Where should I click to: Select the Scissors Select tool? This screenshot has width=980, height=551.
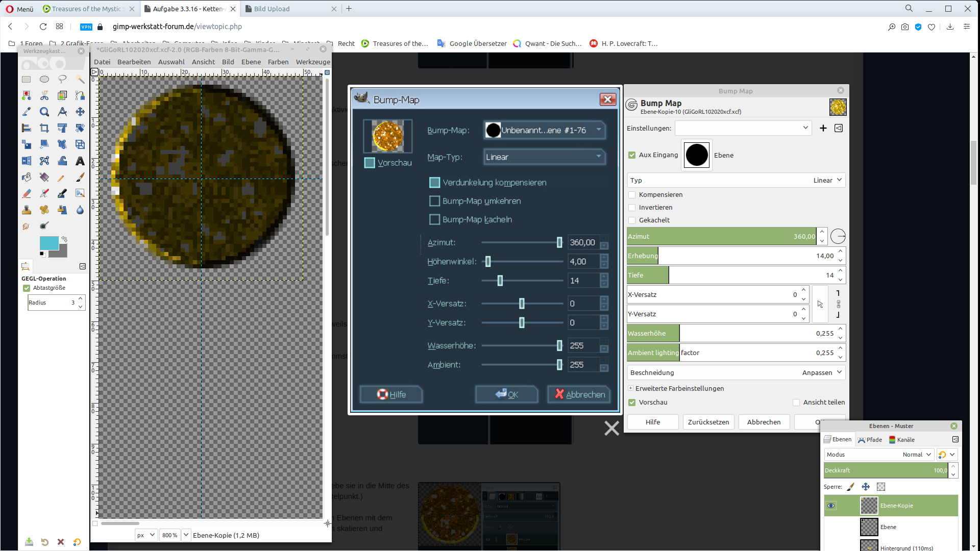click(44, 95)
